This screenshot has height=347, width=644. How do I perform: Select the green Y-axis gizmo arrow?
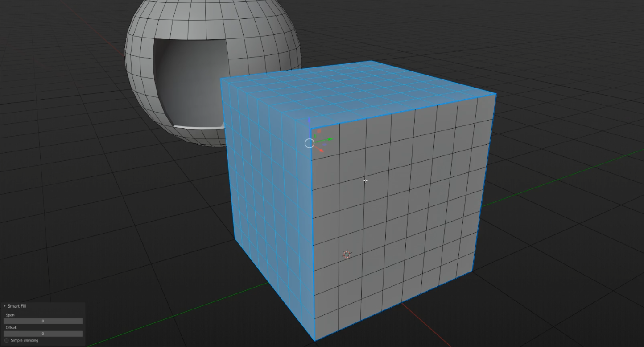pyautogui.click(x=330, y=139)
